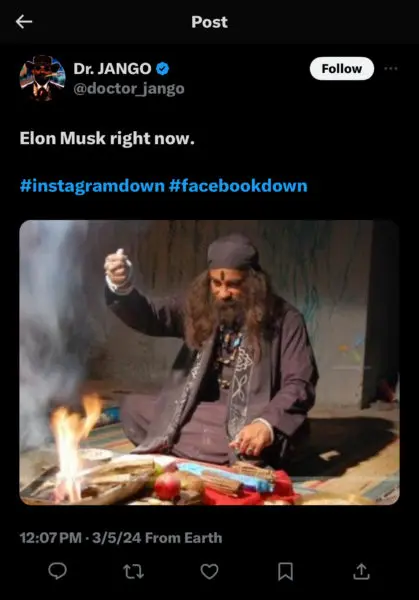Bookmark this post
The width and height of the screenshot is (419, 600).
(285, 571)
